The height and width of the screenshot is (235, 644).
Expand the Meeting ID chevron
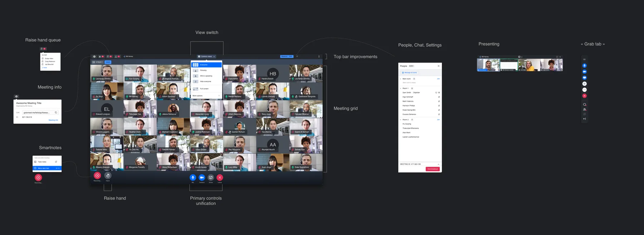439,164
